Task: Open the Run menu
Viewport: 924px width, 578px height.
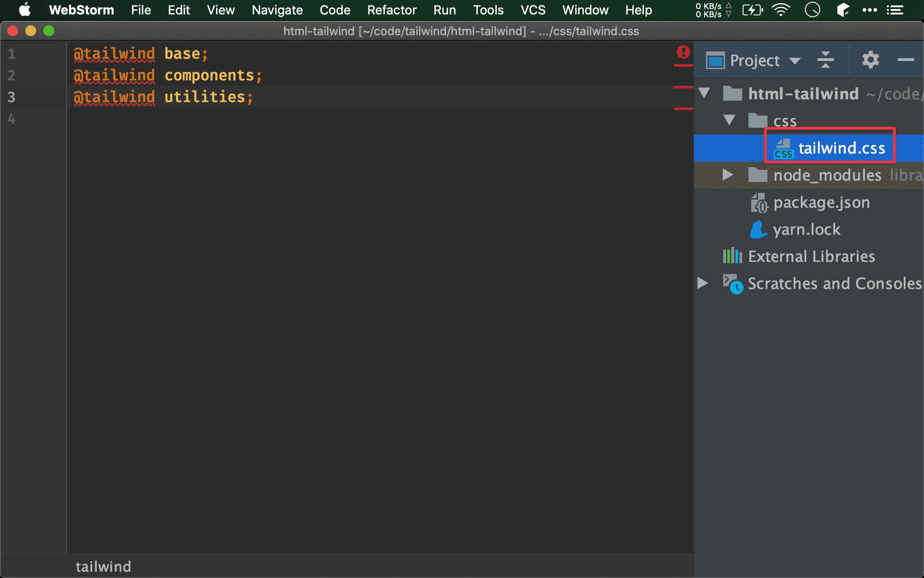Action: click(x=444, y=10)
